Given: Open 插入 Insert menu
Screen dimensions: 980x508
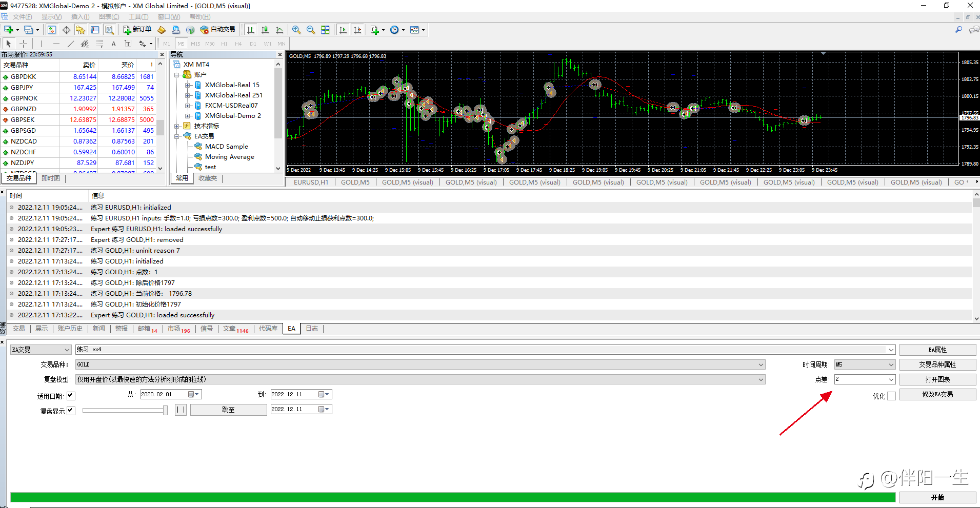Looking at the screenshot, I should pos(80,17).
